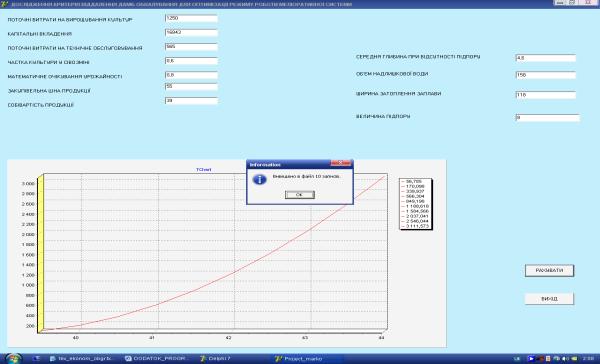Image resolution: width=600 pixels, height=364 pixels.
Task: Focus the ОБ'ЄМ НАДЛИШКОВОЇ ВОДИ field
Action: [x=546, y=75]
